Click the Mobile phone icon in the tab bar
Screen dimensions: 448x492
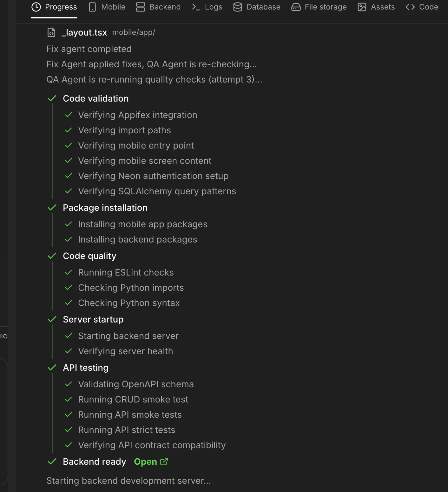(92, 7)
